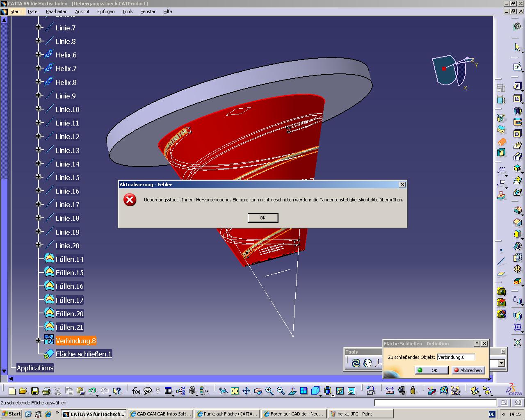
Task: Click the Windows Start button
Action: point(11,414)
